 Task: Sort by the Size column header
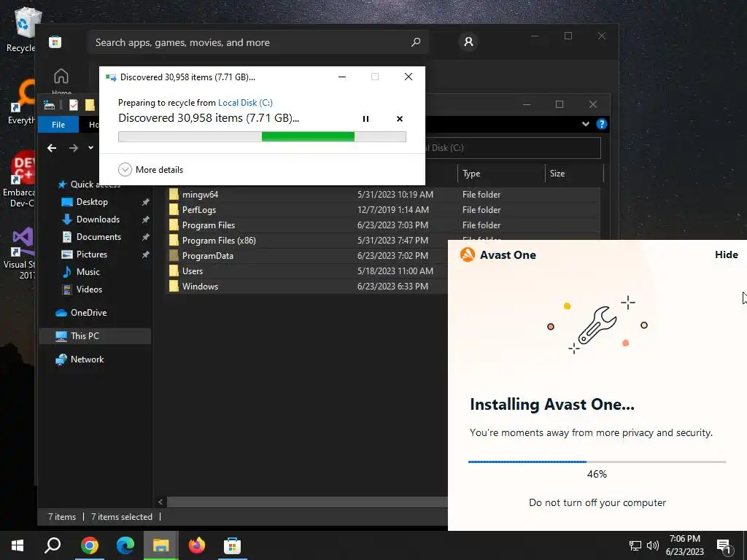tap(574, 174)
